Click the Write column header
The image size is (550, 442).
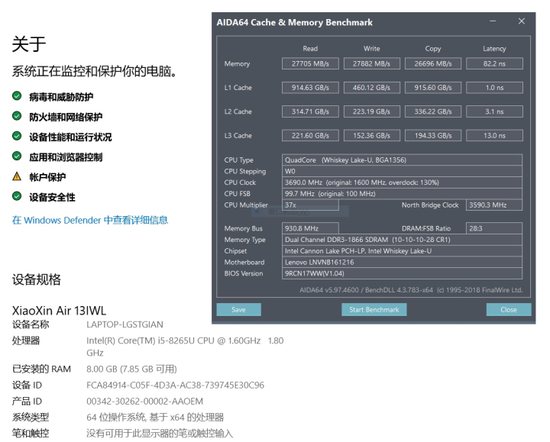tap(372, 48)
